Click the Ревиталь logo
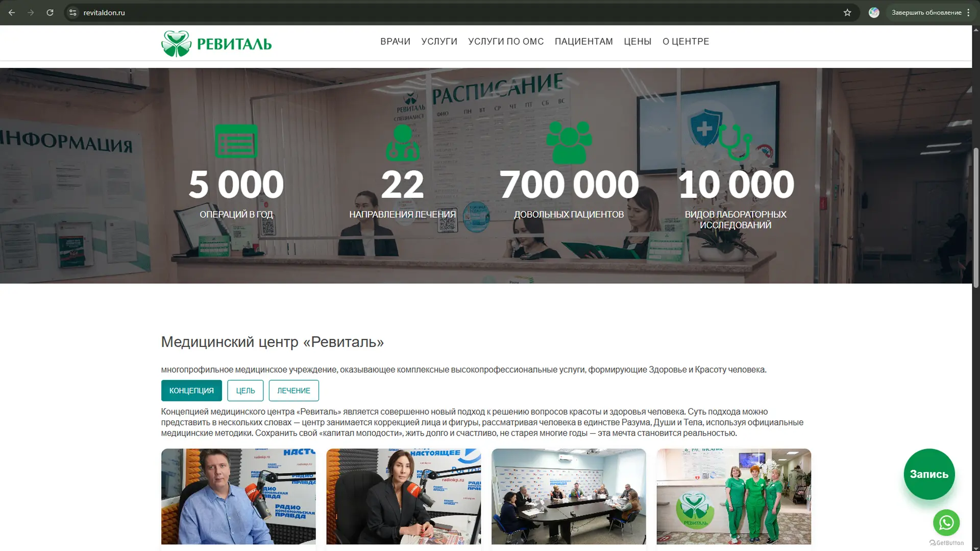 [x=216, y=43]
